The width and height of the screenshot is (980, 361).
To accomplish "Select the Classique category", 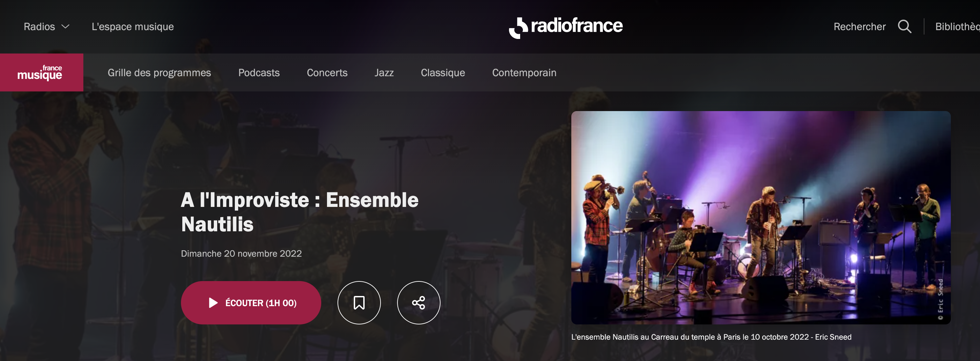I will [443, 72].
